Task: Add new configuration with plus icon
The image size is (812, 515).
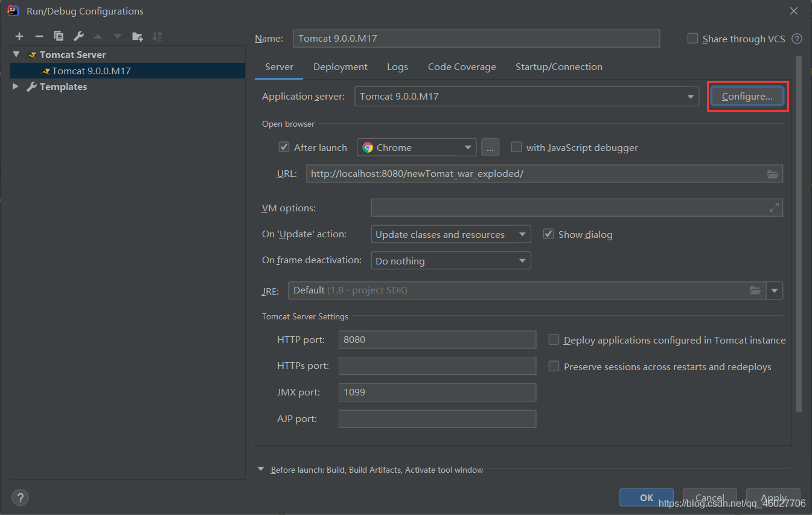Action: (19, 36)
